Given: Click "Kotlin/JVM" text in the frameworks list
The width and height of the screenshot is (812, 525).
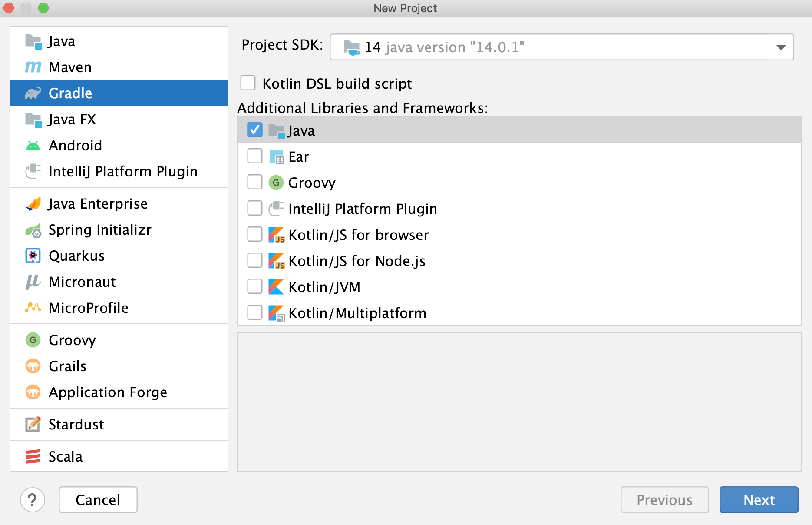Looking at the screenshot, I should point(324,287).
